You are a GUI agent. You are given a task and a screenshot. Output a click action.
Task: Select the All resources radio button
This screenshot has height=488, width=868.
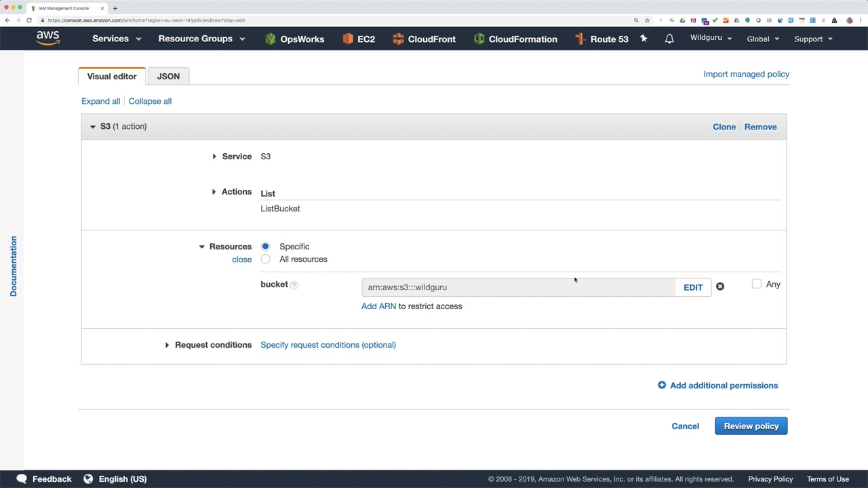(265, 259)
